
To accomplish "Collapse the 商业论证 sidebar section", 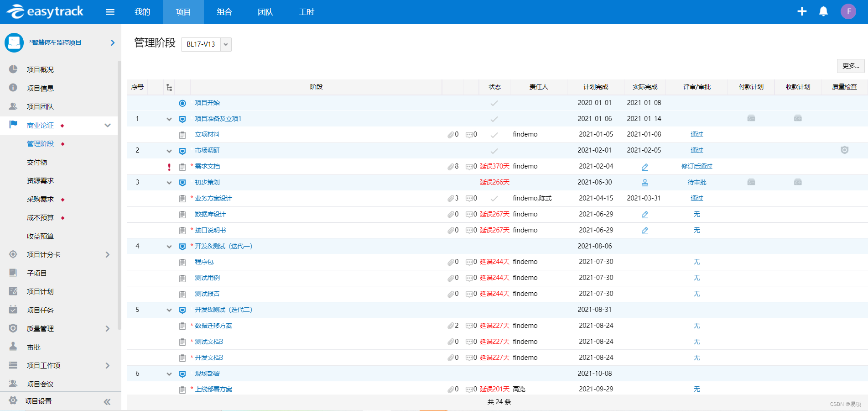I will click(x=108, y=125).
